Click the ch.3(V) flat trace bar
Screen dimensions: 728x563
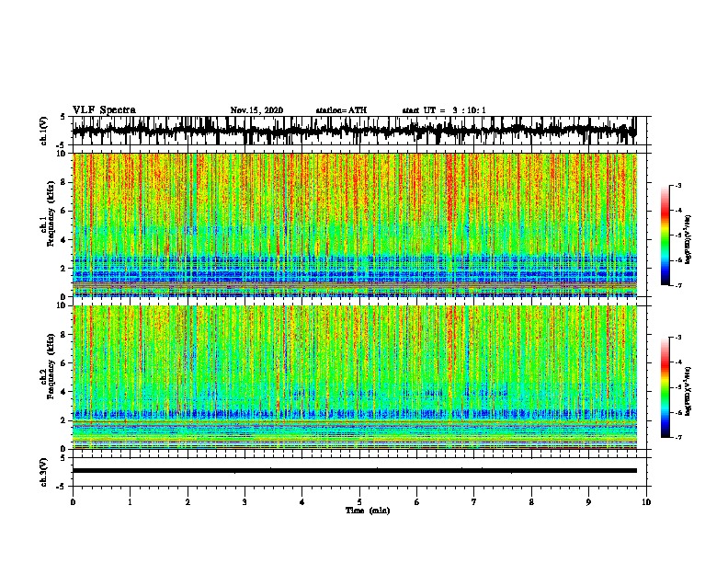pos(355,471)
